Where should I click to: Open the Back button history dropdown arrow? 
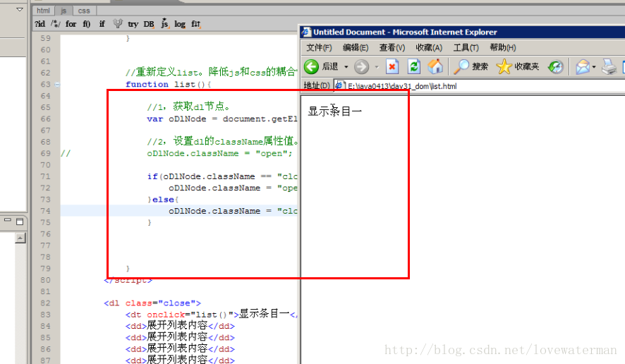click(346, 67)
